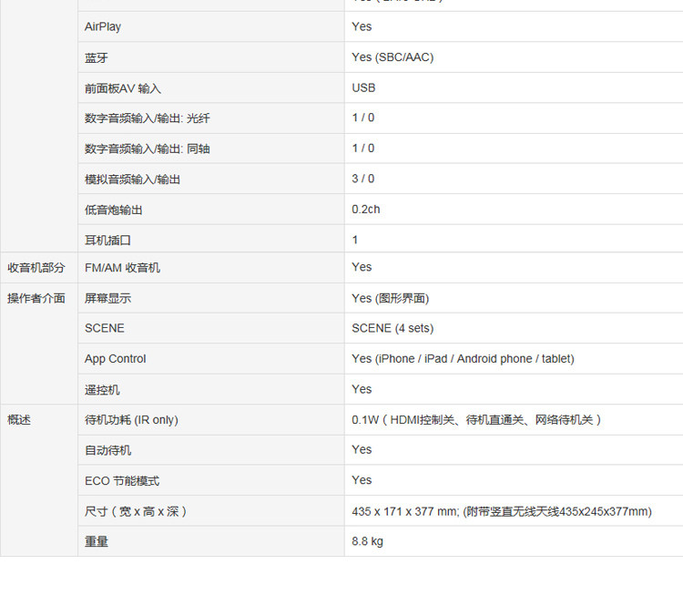Select the 屏幕显示 label
This screenshot has width=683, height=616.
(x=107, y=298)
